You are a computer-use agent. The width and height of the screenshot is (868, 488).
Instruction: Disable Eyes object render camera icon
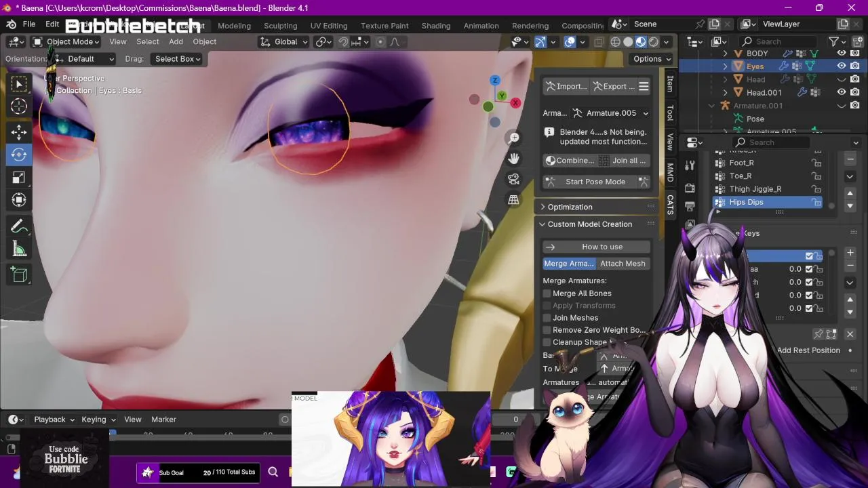(855, 66)
